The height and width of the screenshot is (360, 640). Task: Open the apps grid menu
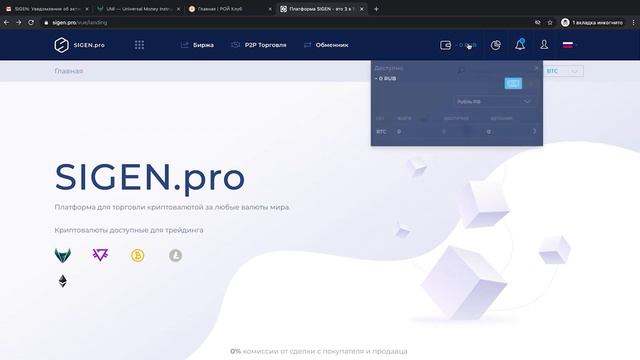click(139, 45)
